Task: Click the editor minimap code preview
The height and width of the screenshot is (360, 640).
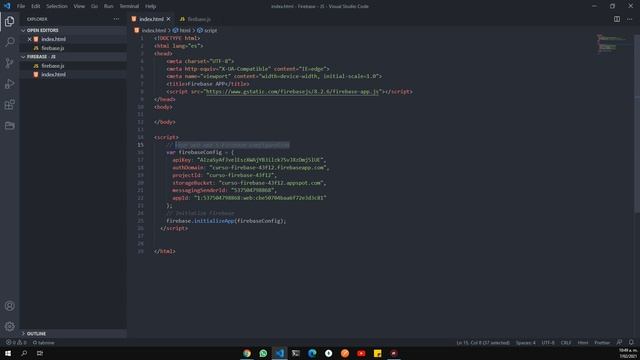Action: [x=611, y=44]
